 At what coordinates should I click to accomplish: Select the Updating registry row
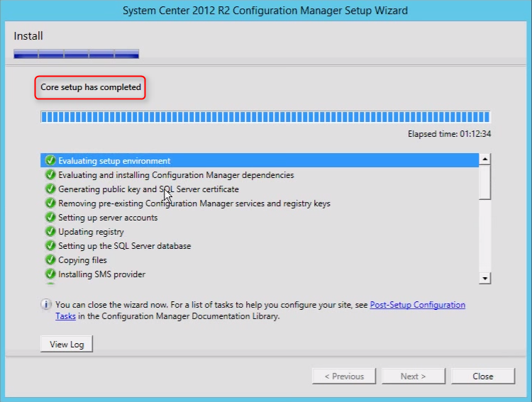pos(260,232)
